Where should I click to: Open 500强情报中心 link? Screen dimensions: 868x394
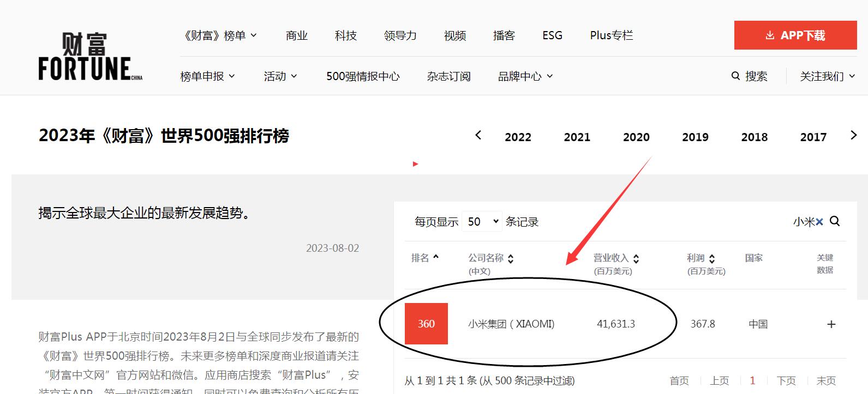coord(363,76)
